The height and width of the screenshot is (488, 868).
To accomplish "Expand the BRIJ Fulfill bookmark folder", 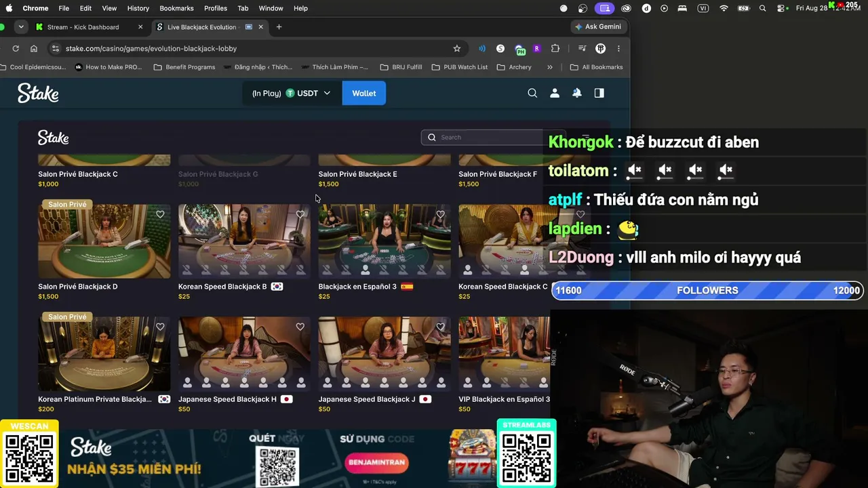I will click(x=401, y=67).
